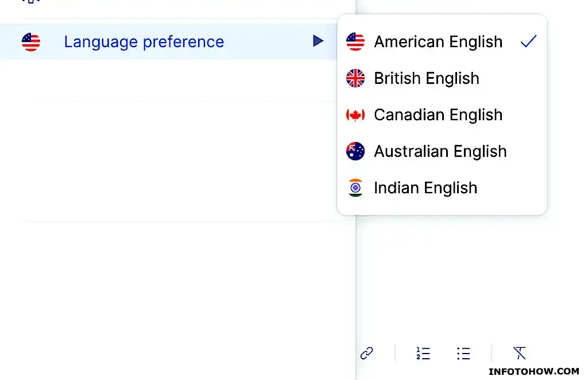Apply numbered list formatting
This screenshot has height=380, width=588.
(x=423, y=354)
